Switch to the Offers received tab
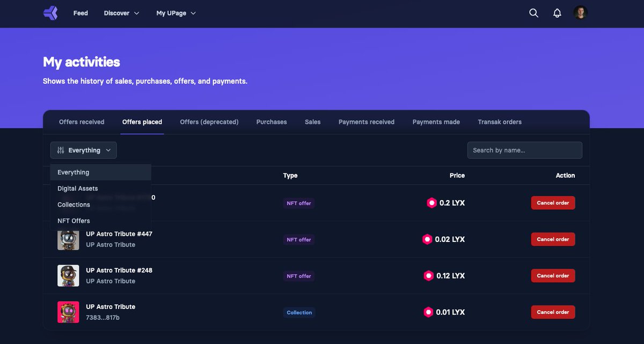The width and height of the screenshot is (644, 344). [x=82, y=122]
